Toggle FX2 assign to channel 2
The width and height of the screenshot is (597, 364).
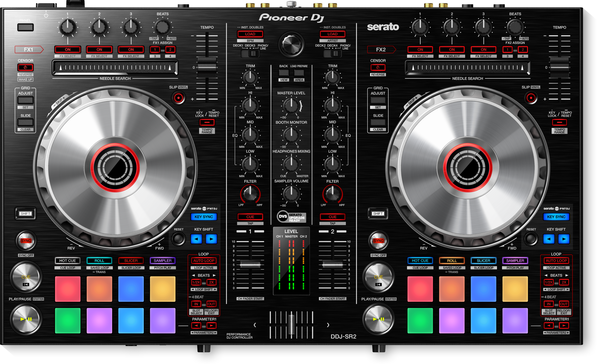pos(523,49)
